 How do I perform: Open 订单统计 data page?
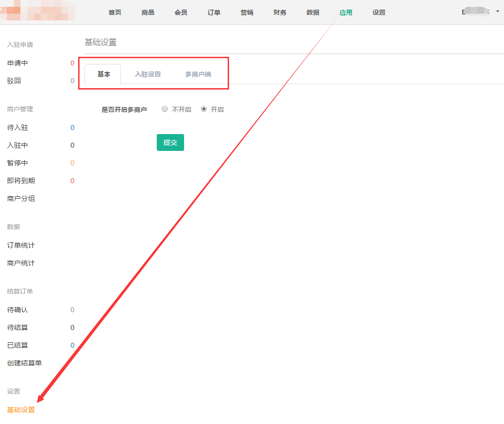pyautogui.click(x=21, y=245)
